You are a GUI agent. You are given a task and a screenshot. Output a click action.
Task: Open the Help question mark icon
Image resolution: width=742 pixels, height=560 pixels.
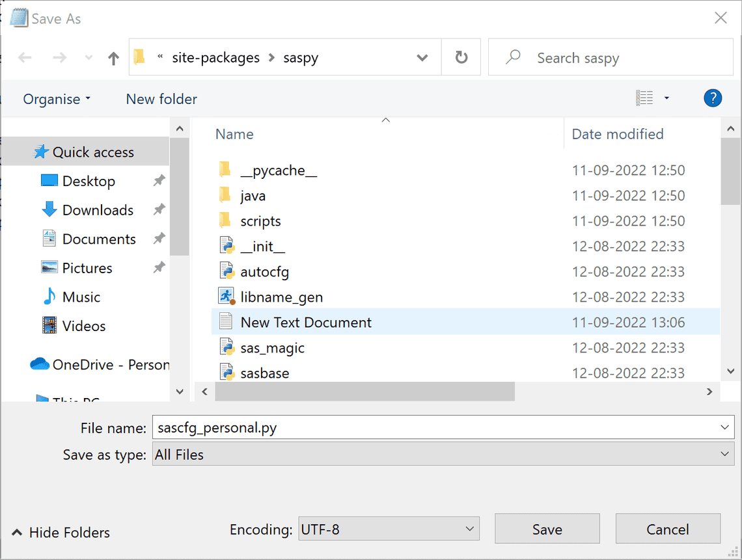tap(713, 98)
